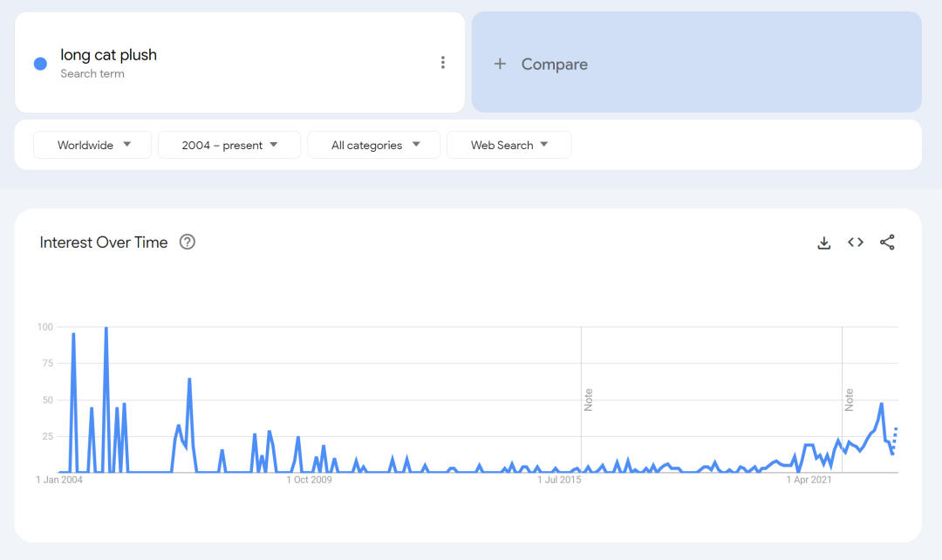Expand the Worldwide region dropdown
The width and height of the screenshot is (942, 560).
tap(92, 145)
